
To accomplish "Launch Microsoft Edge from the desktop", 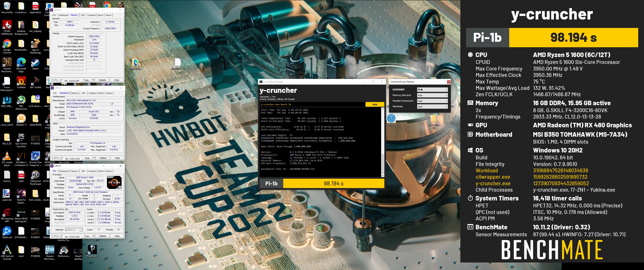I will (21, 65).
